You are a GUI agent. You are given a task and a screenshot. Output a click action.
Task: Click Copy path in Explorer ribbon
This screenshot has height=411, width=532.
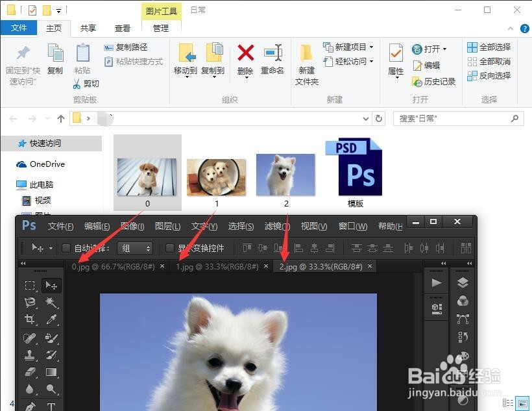126,47
